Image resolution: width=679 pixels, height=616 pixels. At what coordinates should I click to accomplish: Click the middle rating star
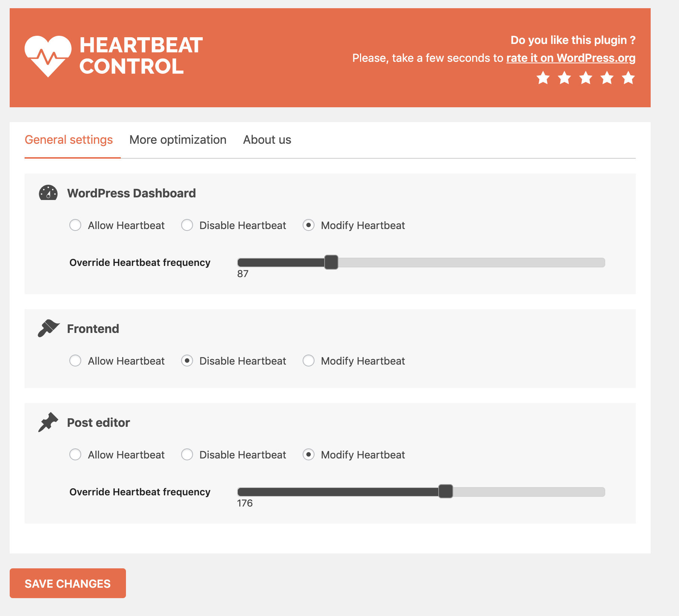(585, 78)
